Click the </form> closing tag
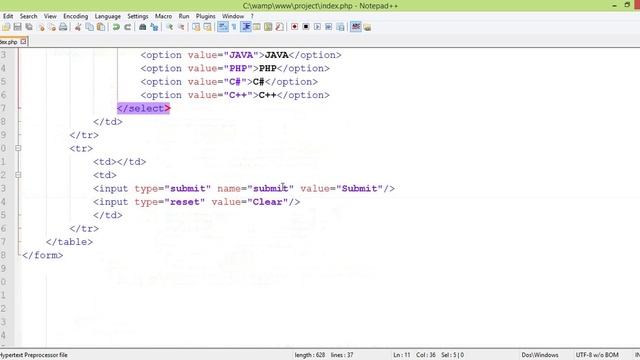This screenshot has width=640, height=360. point(42,256)
